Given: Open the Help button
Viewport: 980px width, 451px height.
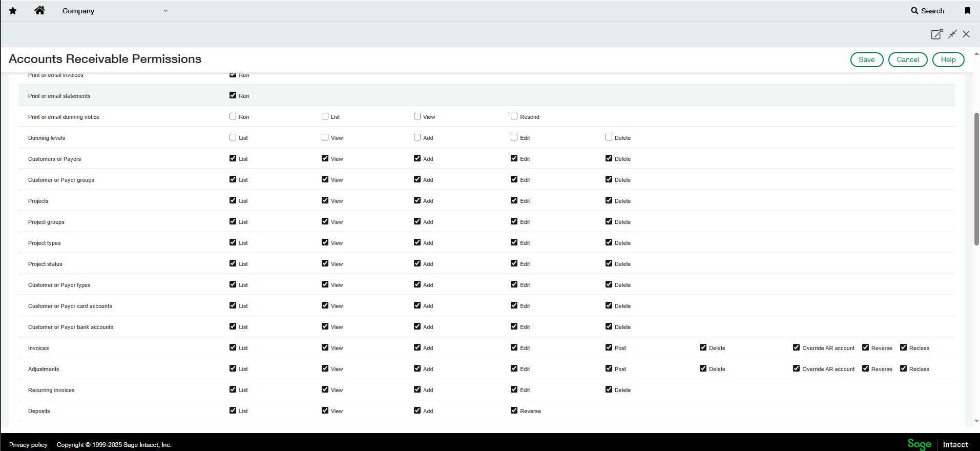Looking at the screenshot, I should (x=948, y=60).
